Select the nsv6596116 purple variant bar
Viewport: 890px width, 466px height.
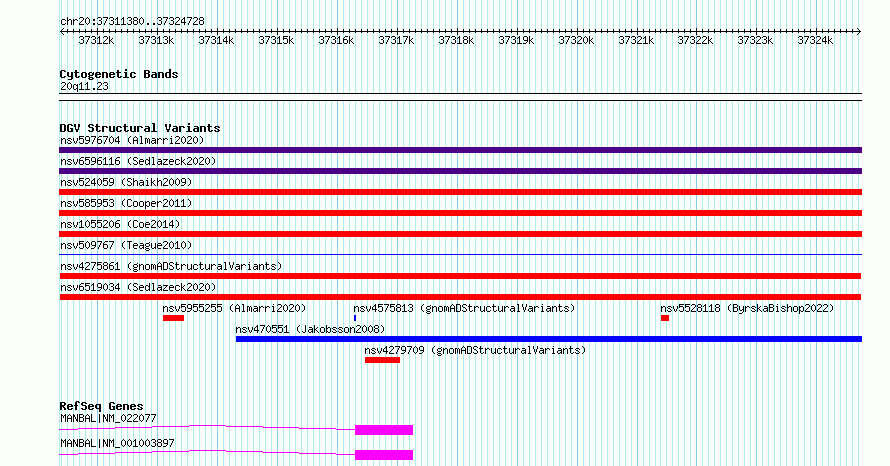point(460,171)
